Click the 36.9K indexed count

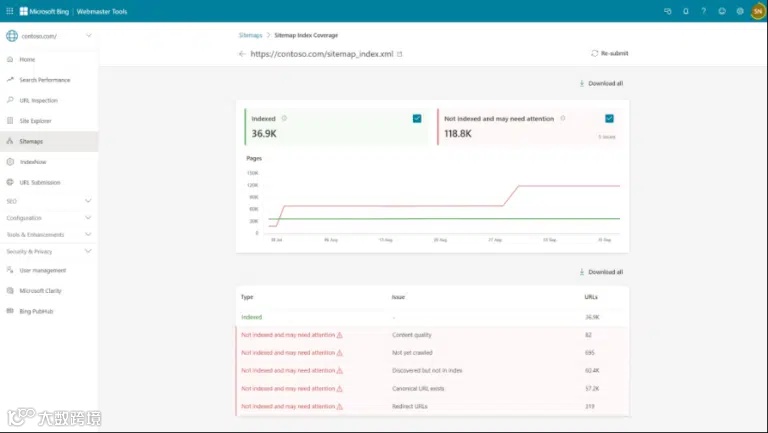(x=264, y=134)
